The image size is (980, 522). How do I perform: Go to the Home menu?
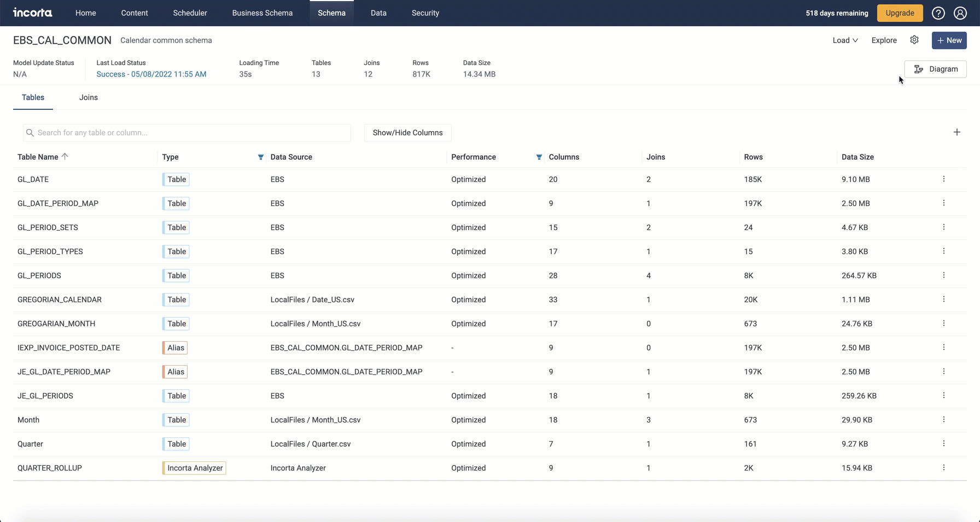coord(85,13)
